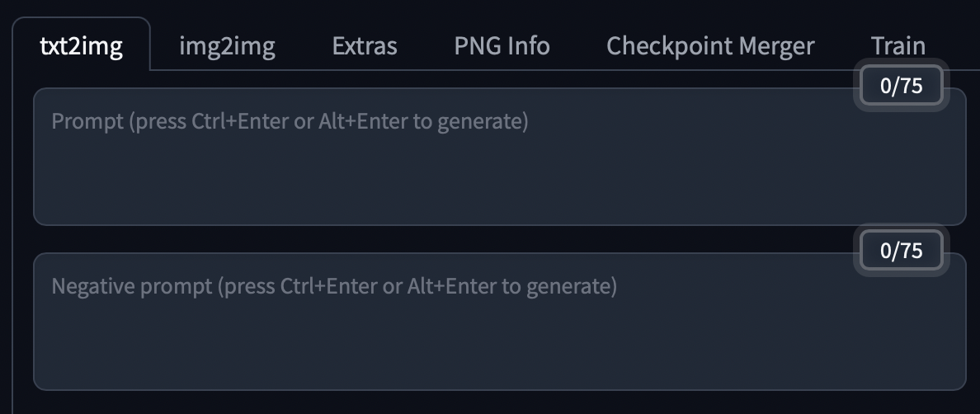Image resolution: width=980 pixels, height=414 pixels.
Task: View the PNG metadata info tab
Action: click(x=502, y=45)
